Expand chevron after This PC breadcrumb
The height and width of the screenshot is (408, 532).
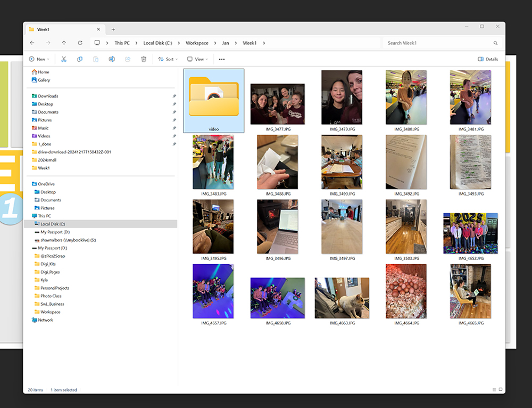coord(136,43)
